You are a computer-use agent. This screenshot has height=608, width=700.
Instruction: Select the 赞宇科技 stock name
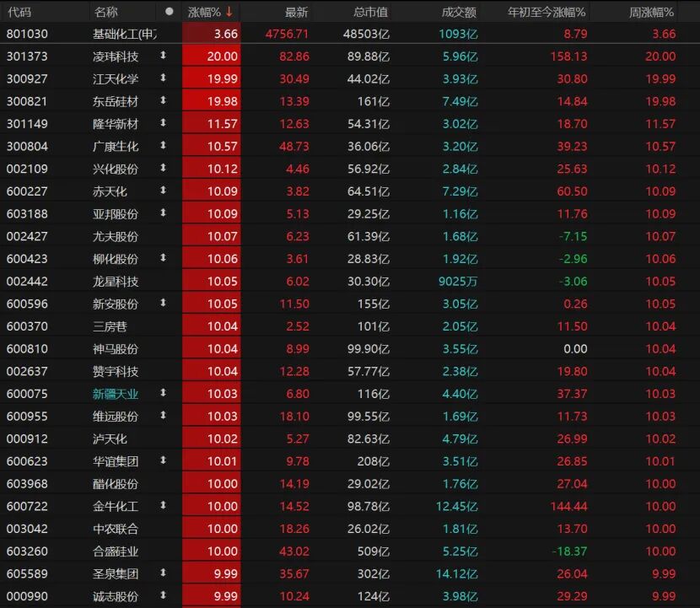point(116,371)
